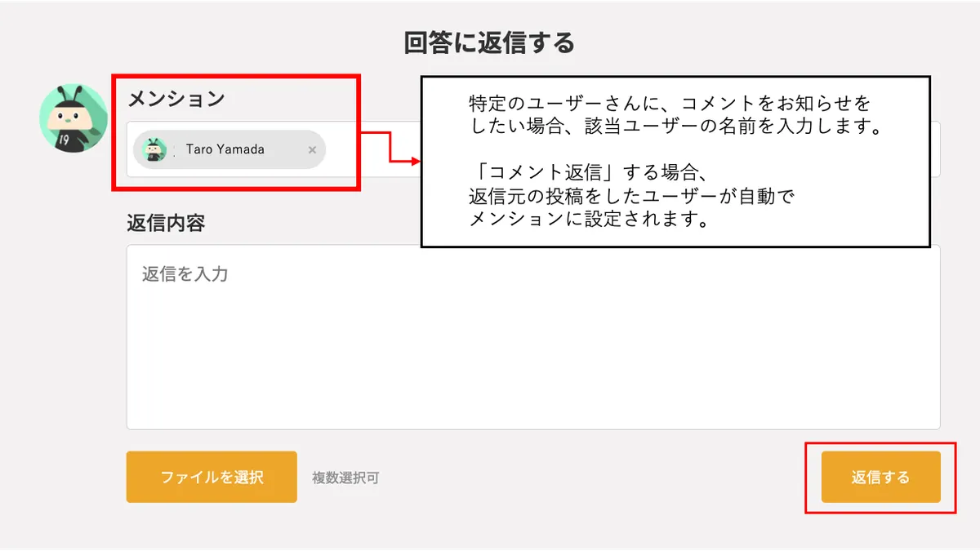Submit the reply with 返信する
980x551 pixels.
point(880,477)
